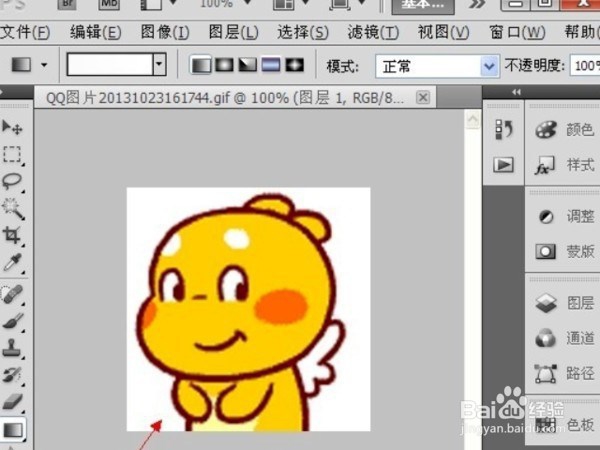Open the arrange documents dropdown
Screen dimensions: 600x450
tap(305, 3)
